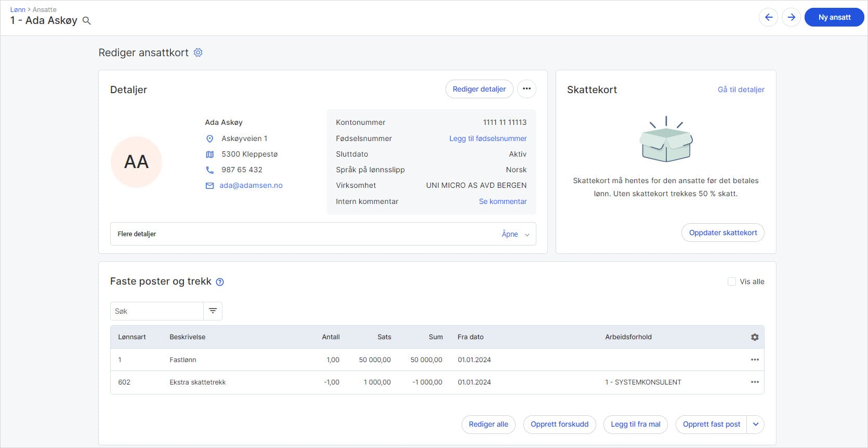
Task: Open row menu for Fastlønn entry
Action: pos(755,360)
